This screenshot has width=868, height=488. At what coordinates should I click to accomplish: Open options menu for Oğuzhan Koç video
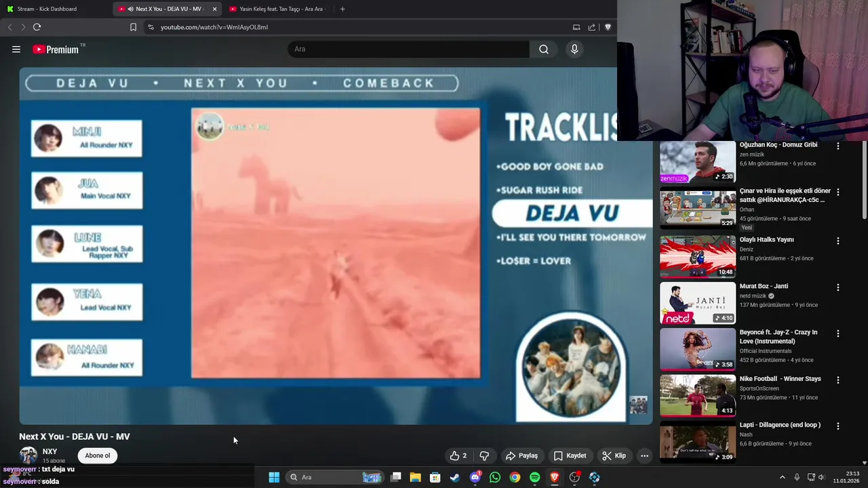click(838, 146)
